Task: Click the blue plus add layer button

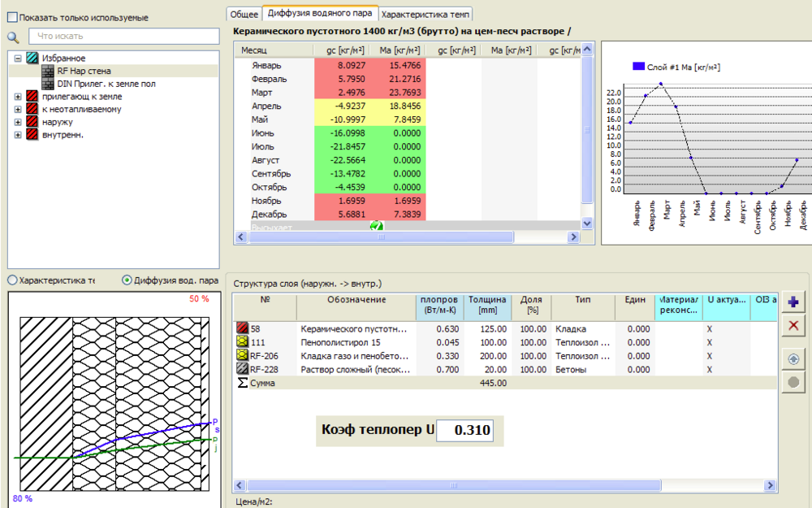Action: (x=793, y=302)
